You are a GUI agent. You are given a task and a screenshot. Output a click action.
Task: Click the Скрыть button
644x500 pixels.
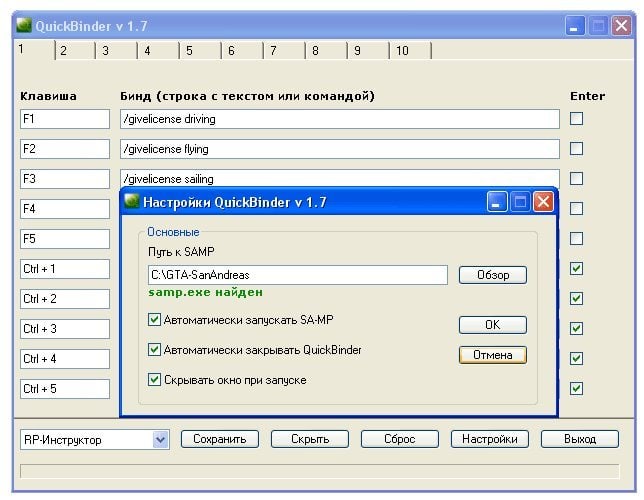click(310, 439)
